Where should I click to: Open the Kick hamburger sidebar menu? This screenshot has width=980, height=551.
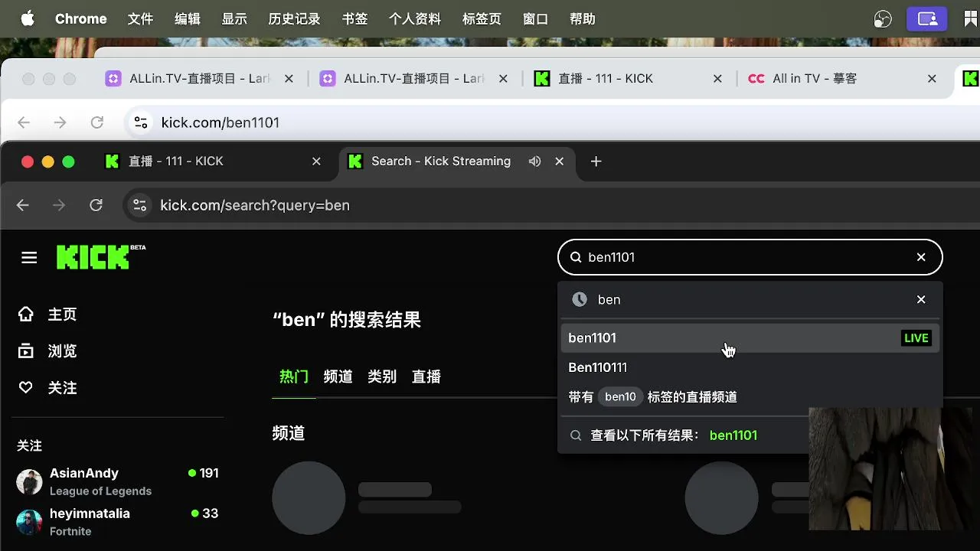pos(29,258)
